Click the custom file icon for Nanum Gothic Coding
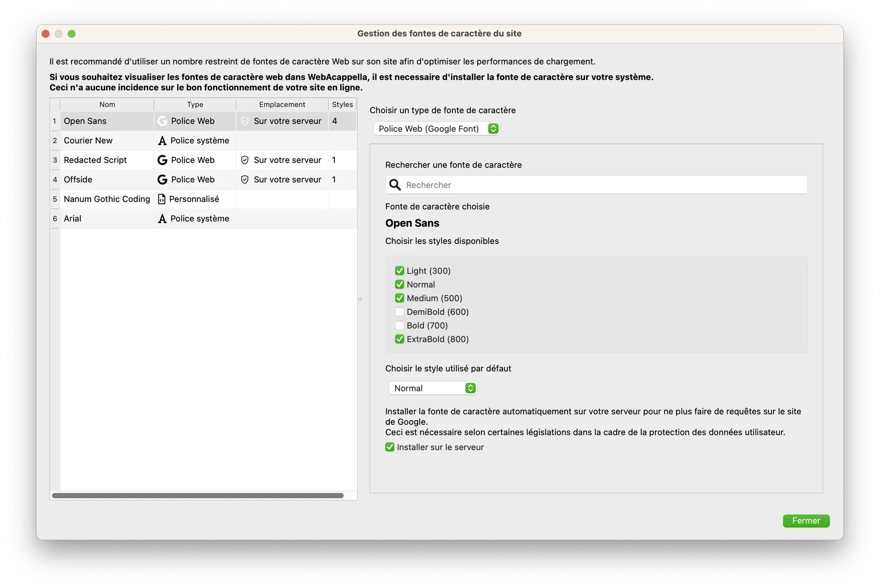 [162, 199]
